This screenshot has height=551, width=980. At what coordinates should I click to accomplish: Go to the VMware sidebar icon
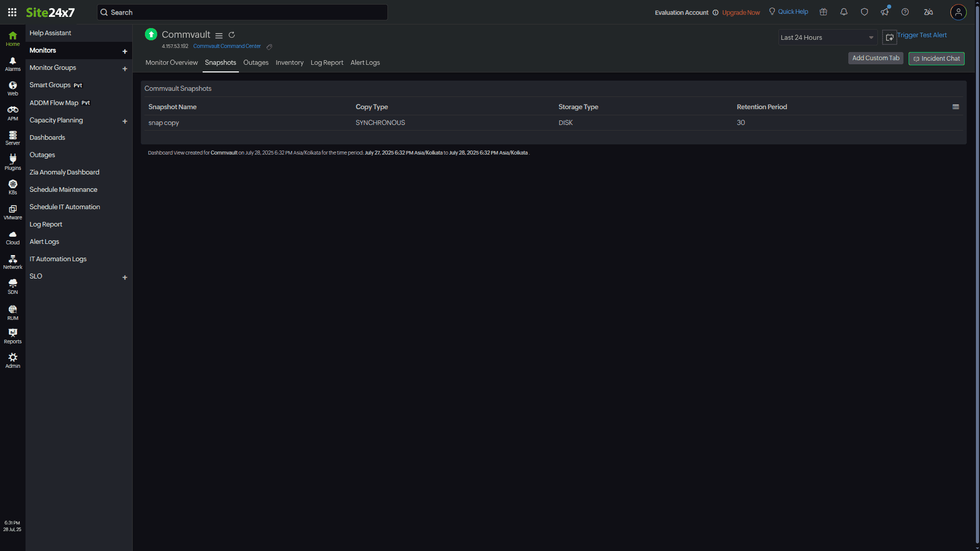[13, 212]
